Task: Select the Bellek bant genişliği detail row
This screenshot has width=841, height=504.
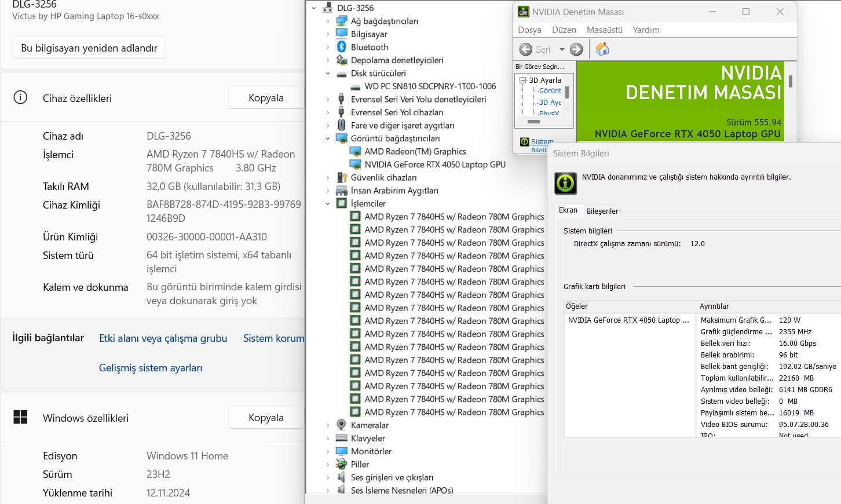Action: [769, 366]
